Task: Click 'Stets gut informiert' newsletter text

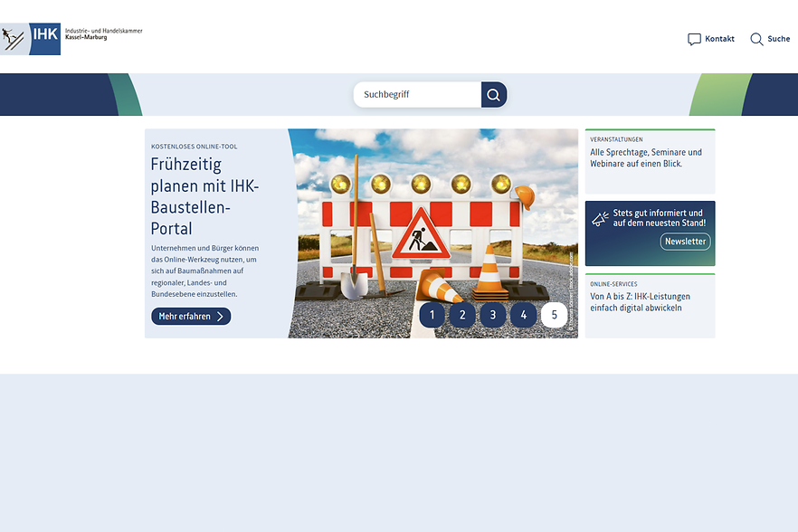Action: (x=659, y=218)
